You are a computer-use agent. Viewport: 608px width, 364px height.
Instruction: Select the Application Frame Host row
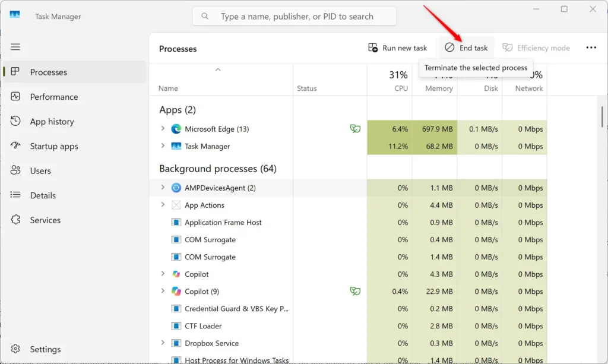(x=348, y=222)
